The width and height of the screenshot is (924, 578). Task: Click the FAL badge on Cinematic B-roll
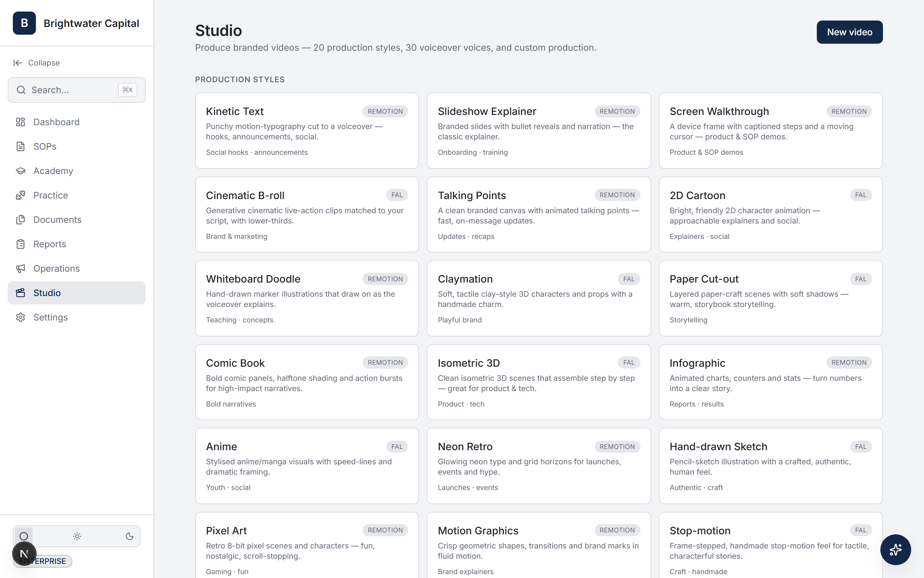(x=397, y=195)
